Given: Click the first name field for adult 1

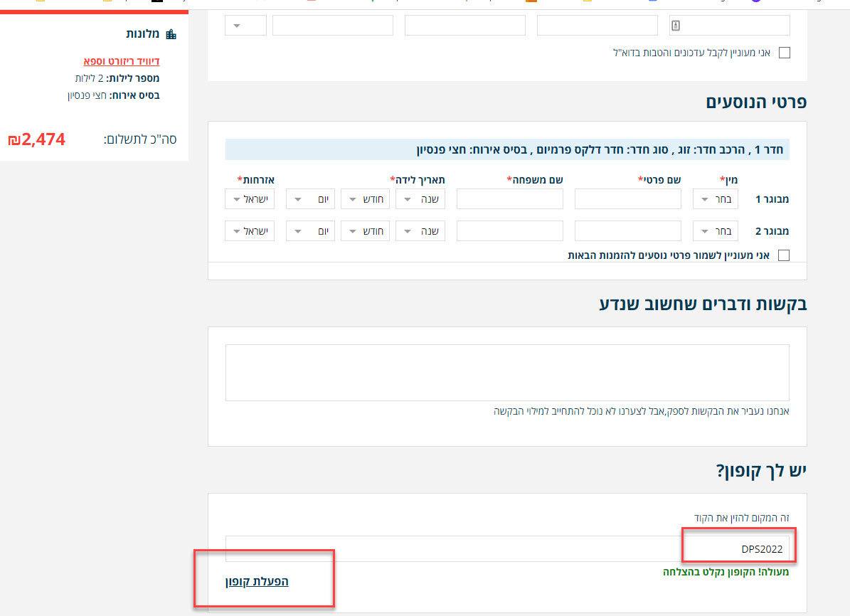Looking at the screenshot, I should coord(627,199).
